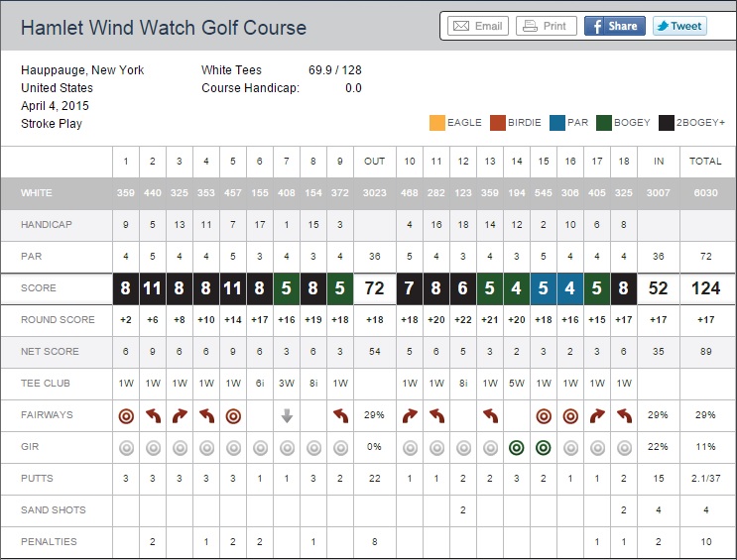Click the total score 124 cell
Viewport: 737px width, 560px height.
706,288
